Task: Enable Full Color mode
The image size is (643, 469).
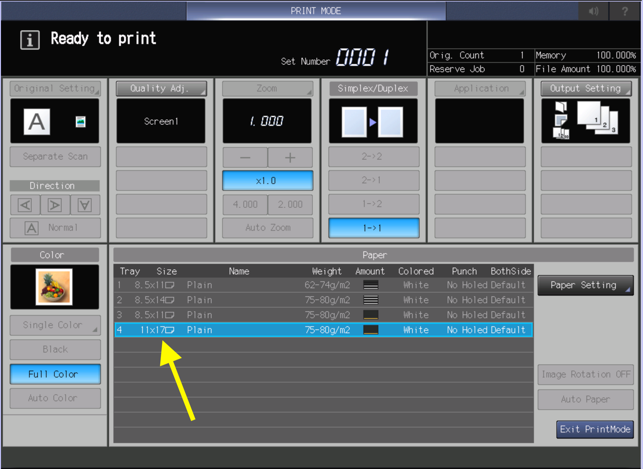Action: click(52, 374)
